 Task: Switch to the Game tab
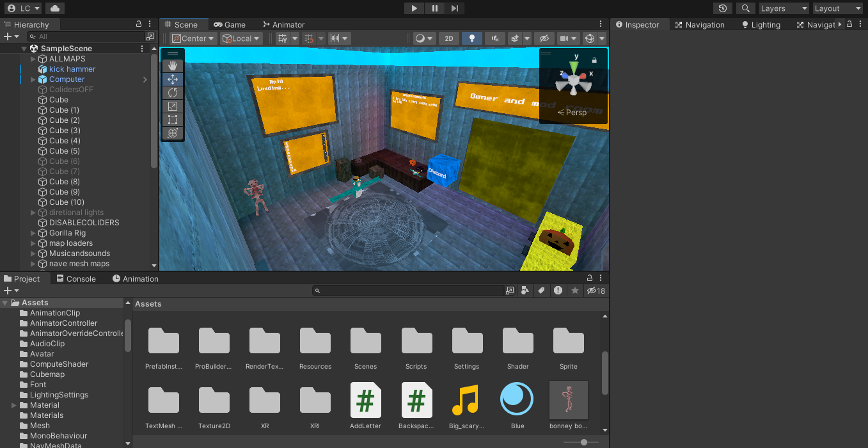click(229, 25)
